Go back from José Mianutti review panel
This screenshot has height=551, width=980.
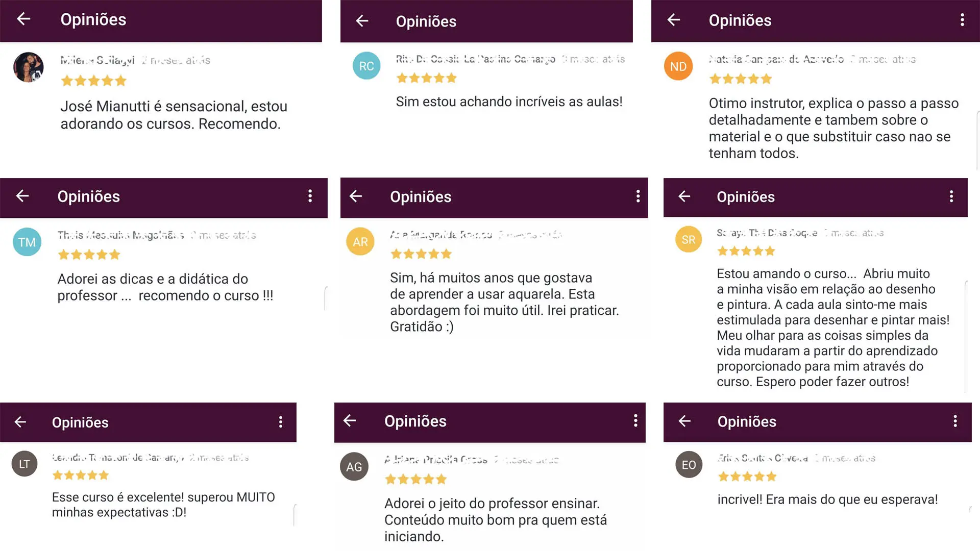click(x=23, y=19)
